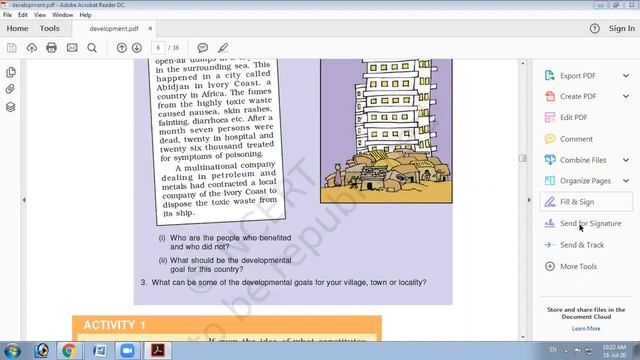Click the Export PDF tool icon
Screen dimensions: 640x360
point(550,76)
